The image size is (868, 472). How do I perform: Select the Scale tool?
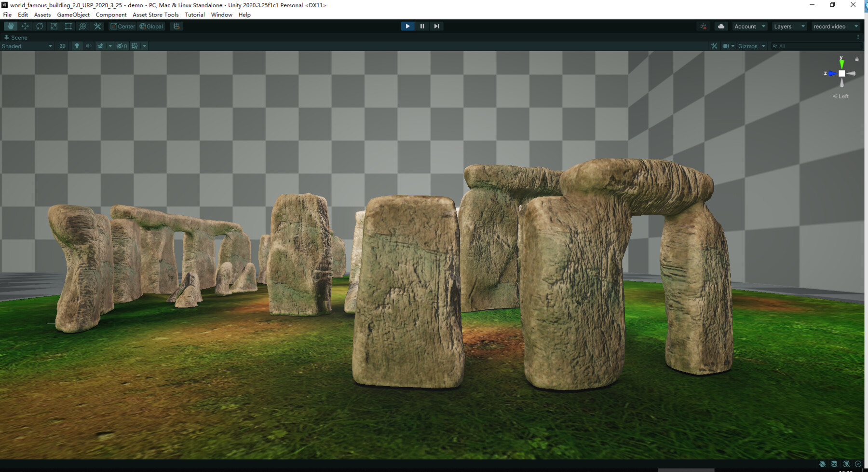pos(54,26)
